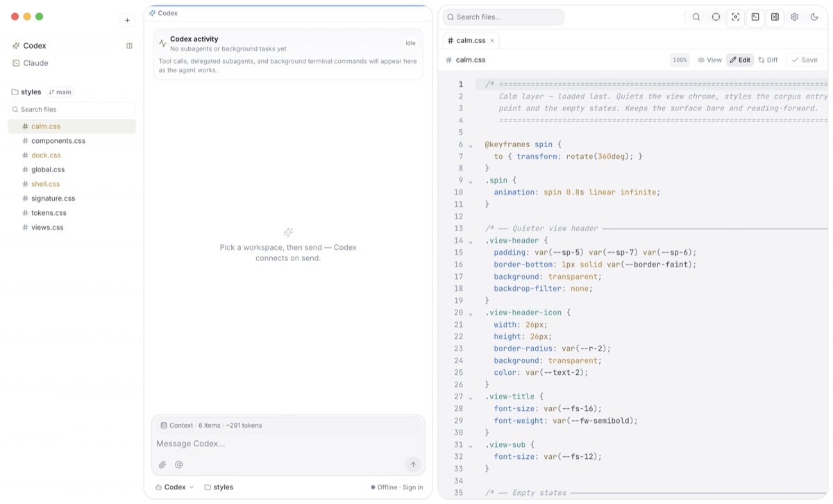Click the Codex tab in chat panel
This screenshot has height=504, width=833.
coord(164,13)
